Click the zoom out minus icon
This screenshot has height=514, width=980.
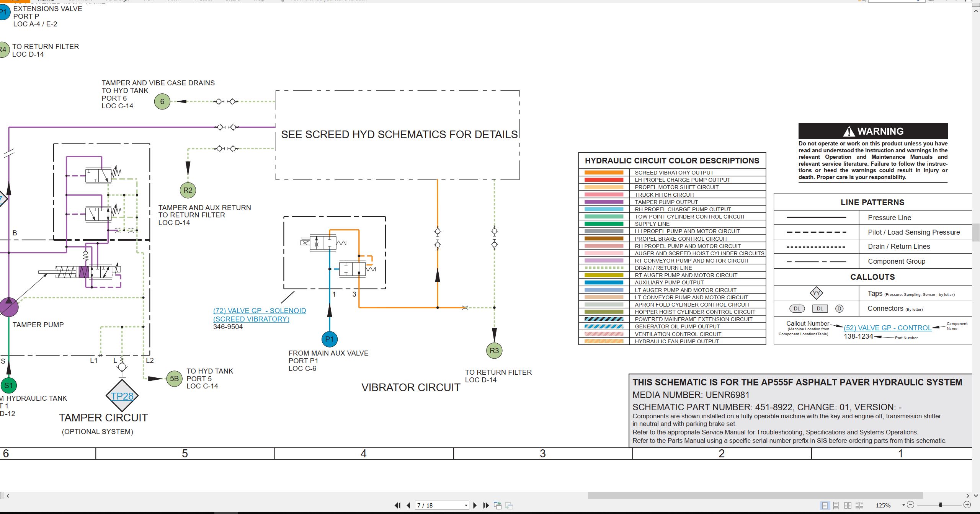click(911, 505)
